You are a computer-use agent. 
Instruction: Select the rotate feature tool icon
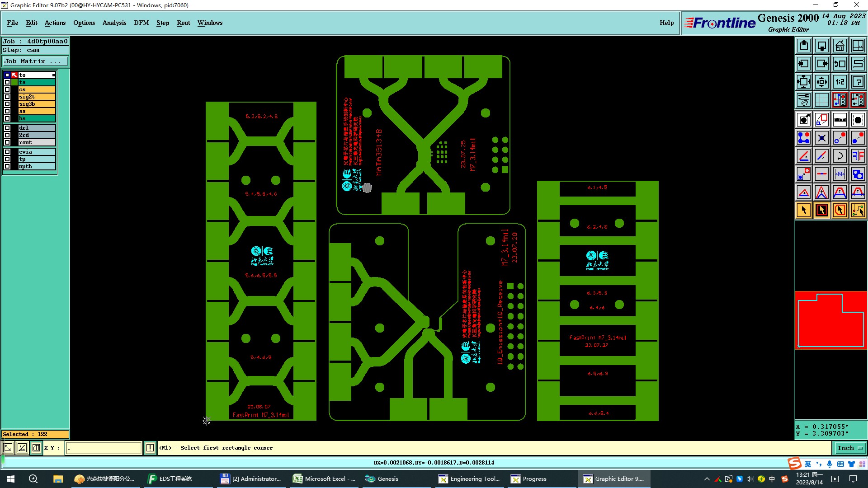840,156
